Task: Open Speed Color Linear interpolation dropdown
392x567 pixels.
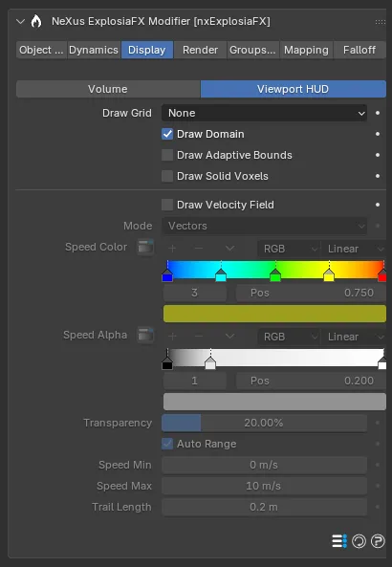Action: (354, 249)
